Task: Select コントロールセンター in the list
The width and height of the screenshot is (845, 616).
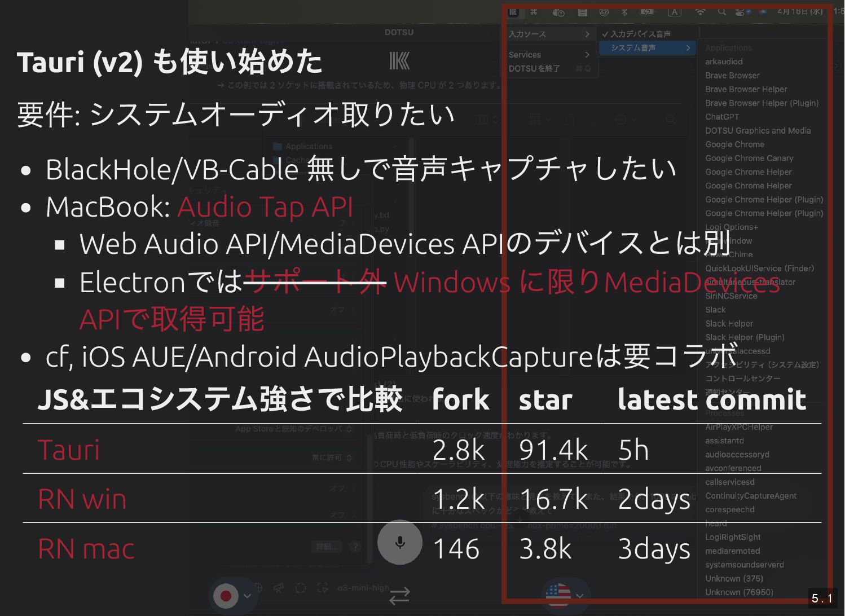Action: pos(743,379)
